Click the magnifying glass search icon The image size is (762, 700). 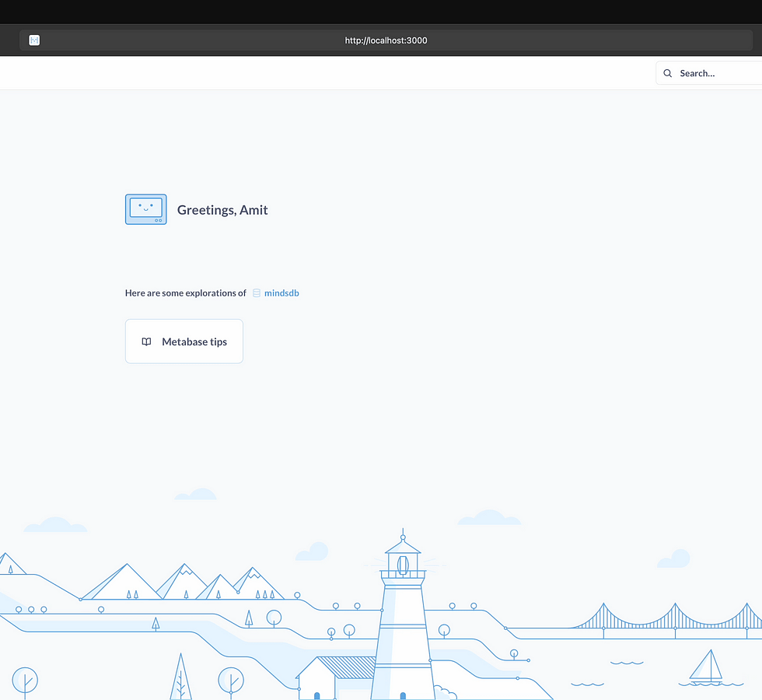[667, 73]
